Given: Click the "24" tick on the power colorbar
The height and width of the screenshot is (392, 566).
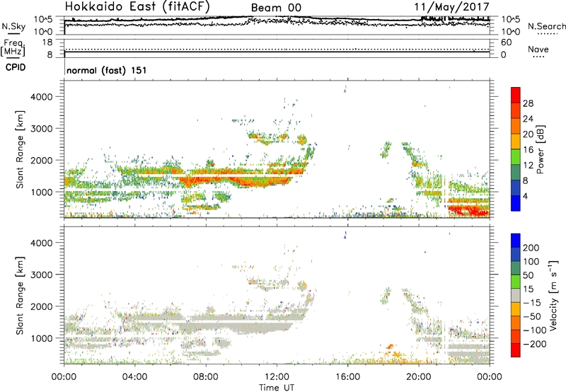Looking at the screenshot, I should [x=528, y=119].
